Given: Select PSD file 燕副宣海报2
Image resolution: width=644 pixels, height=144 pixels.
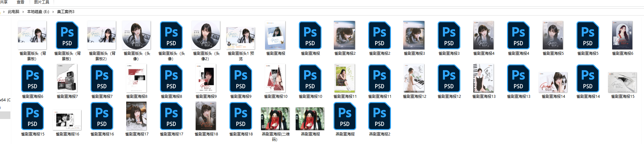Looking at the screenshot, I should coord(379,116).
